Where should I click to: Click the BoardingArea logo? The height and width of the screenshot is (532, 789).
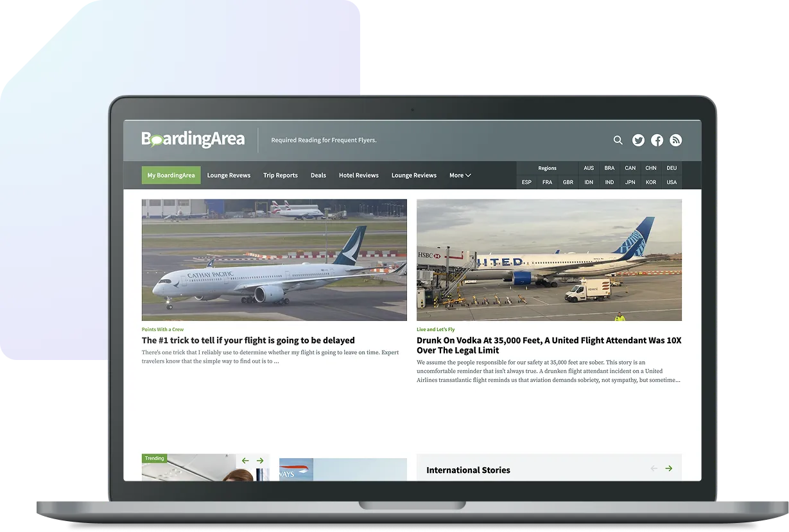point(193,139)
